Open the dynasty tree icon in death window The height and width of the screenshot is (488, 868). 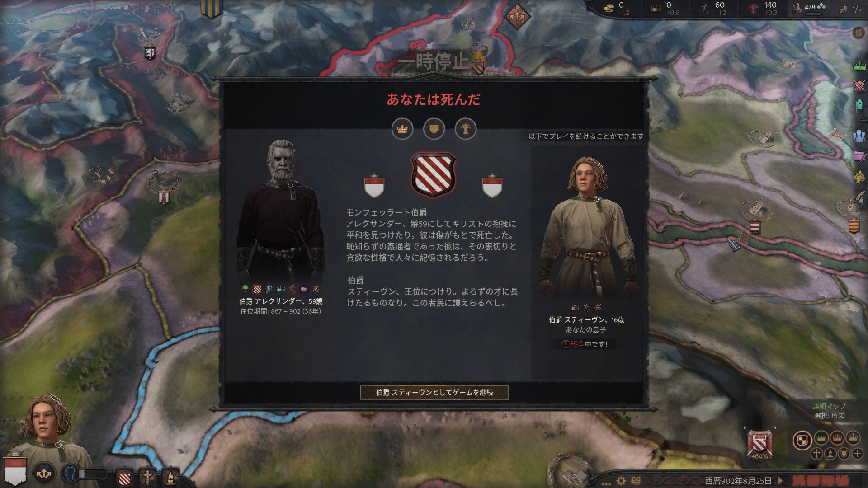click(x=466, y=129)
